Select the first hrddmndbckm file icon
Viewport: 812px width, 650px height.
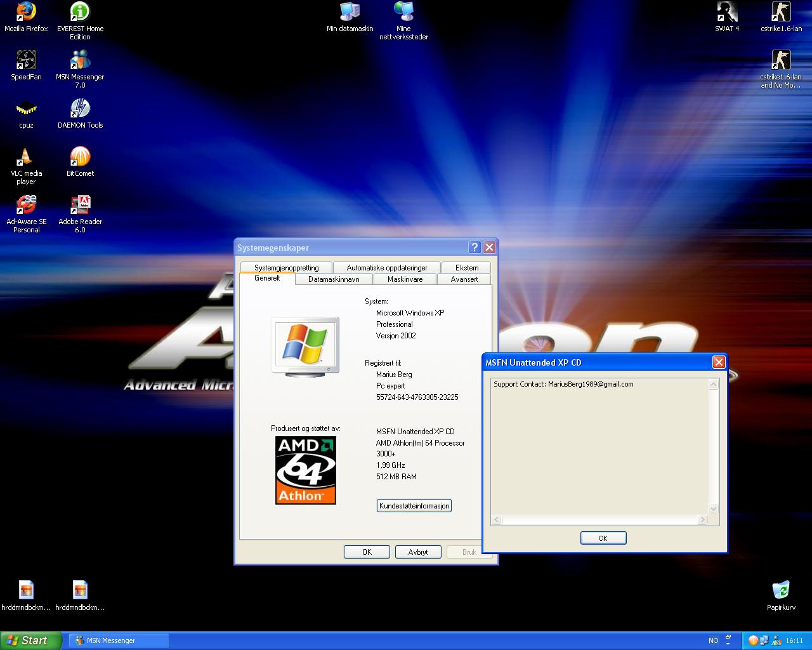click(x=26, y=595)
